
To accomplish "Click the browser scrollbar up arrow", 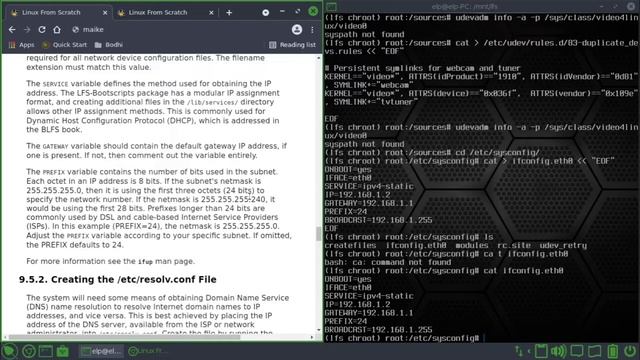I will (x=318, y=58).
